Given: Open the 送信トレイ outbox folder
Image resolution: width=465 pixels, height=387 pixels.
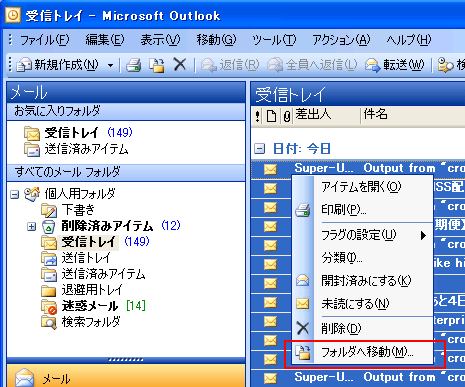Looking at the screenshot, I should click(x=86, y=258).
